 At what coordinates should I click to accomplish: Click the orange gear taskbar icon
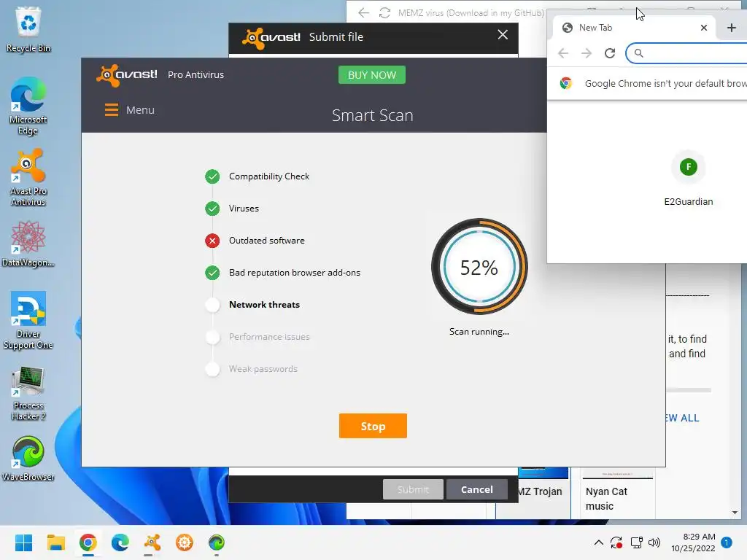[x=185, y=542]
